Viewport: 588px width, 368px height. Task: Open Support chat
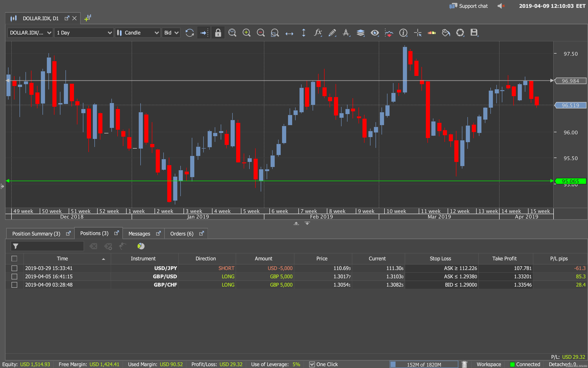click(x=468, y=6)
